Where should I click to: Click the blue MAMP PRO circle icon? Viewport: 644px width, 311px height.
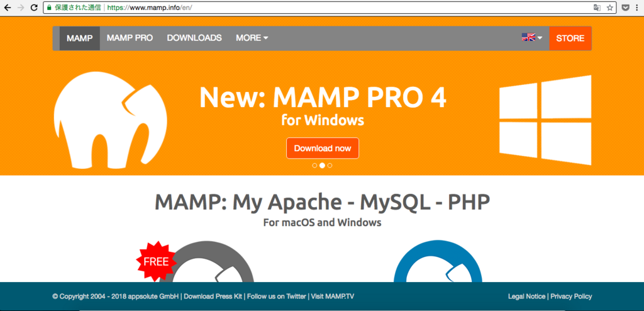point(438,262)
